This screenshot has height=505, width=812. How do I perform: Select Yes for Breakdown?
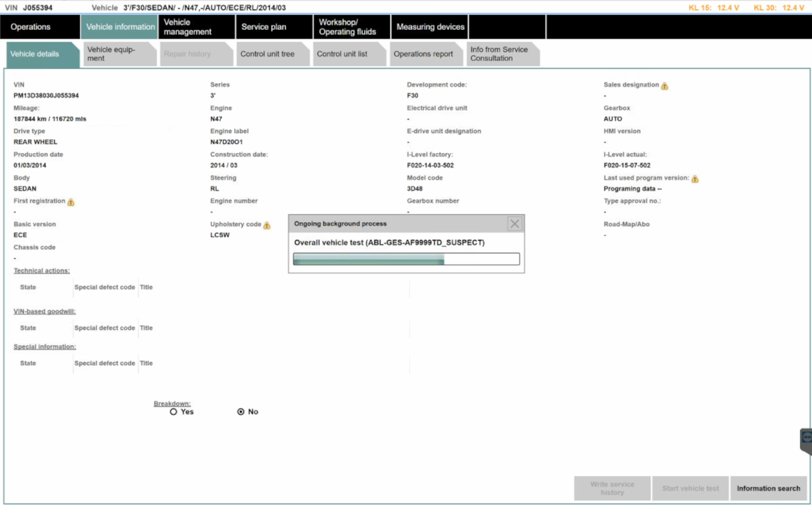click(x=173, y=412)
